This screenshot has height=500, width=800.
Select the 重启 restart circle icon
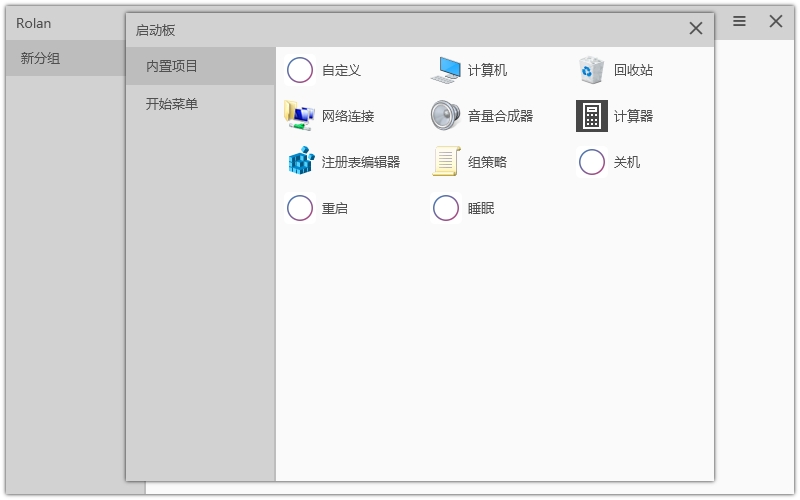300,208
